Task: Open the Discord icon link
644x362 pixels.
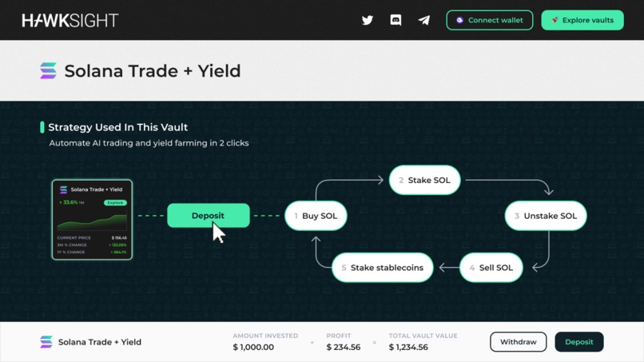Action: point(396,20)
